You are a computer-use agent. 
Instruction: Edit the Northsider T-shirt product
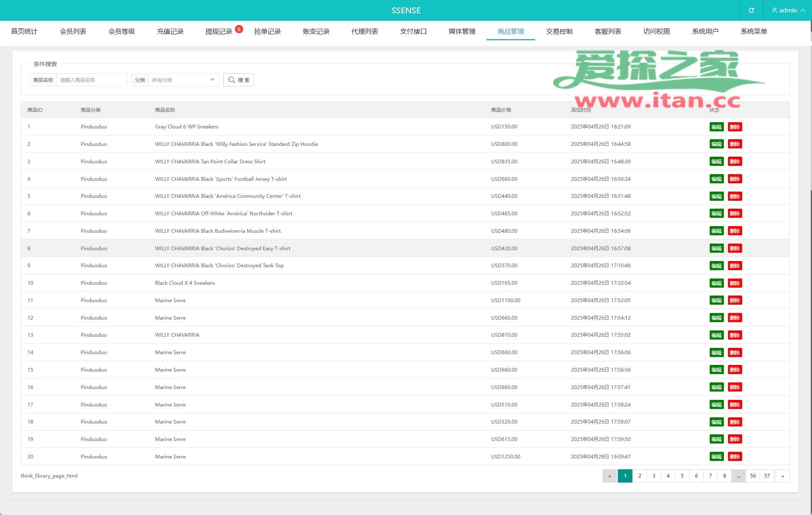(x=716, y=214)
